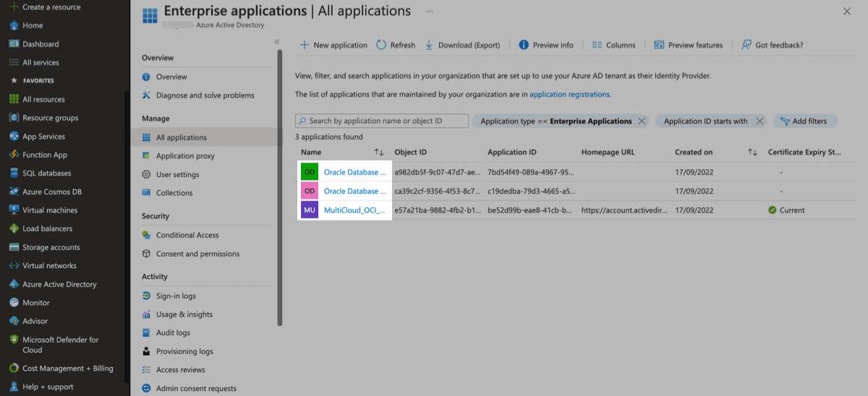Select Overview in the blade menu
Viewport: 868px width, 396px height.
pos(171,77)
